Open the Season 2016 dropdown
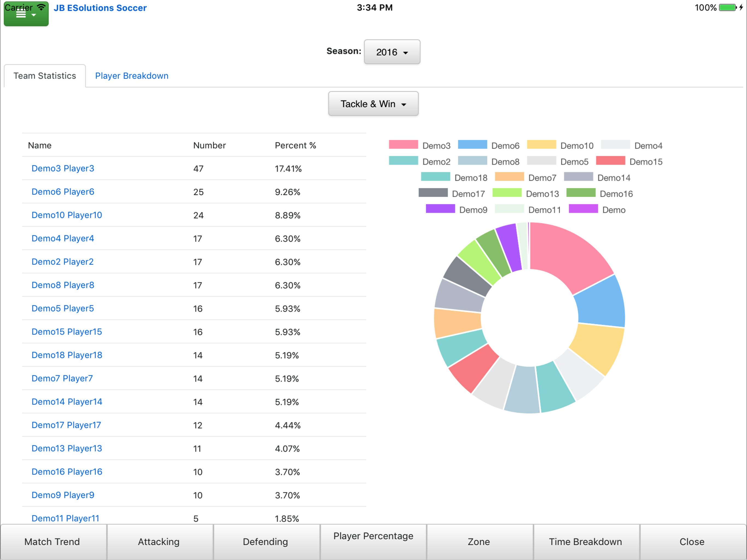Image resolution: width=747 pixels, height=560 pixels. [392, 52]
